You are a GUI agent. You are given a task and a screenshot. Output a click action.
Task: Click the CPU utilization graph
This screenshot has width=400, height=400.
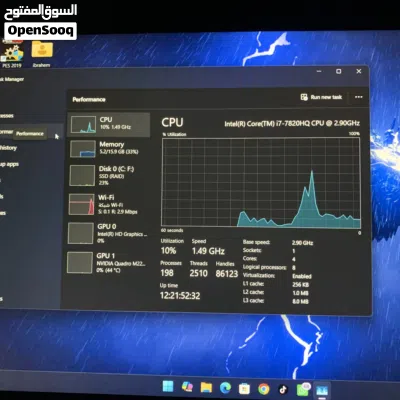coord(261,183)
